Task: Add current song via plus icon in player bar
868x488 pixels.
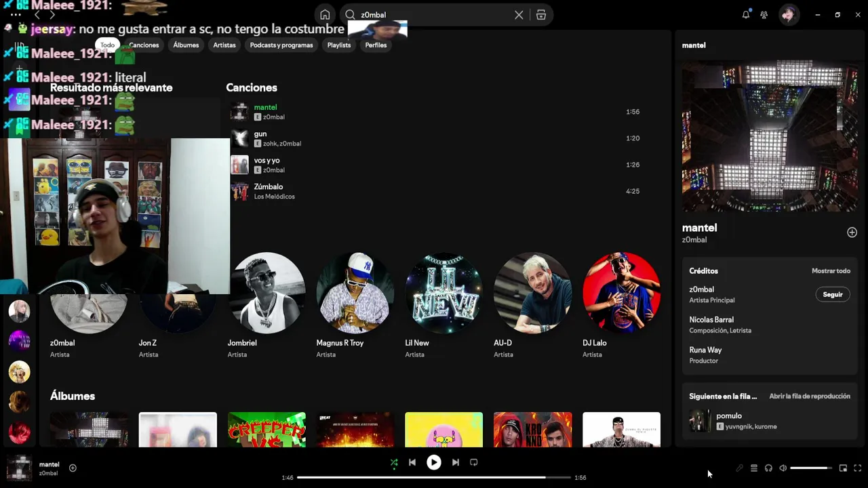Action: coord(73,468)
